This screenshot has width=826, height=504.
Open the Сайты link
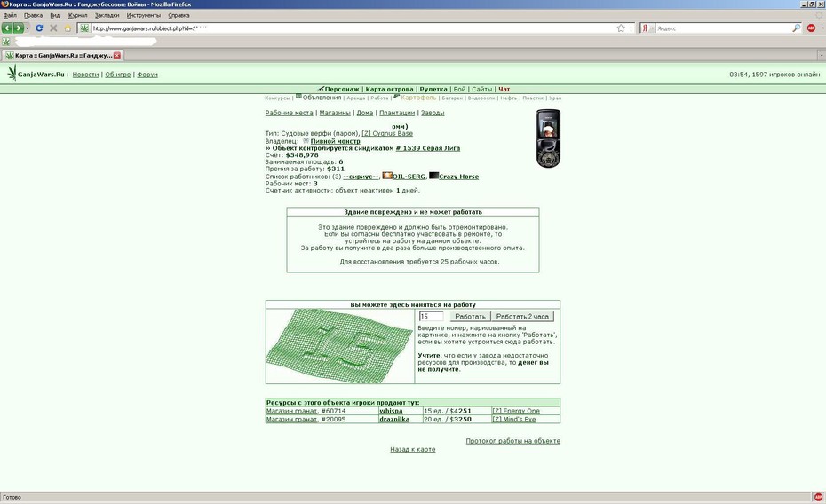click(481, 90)
